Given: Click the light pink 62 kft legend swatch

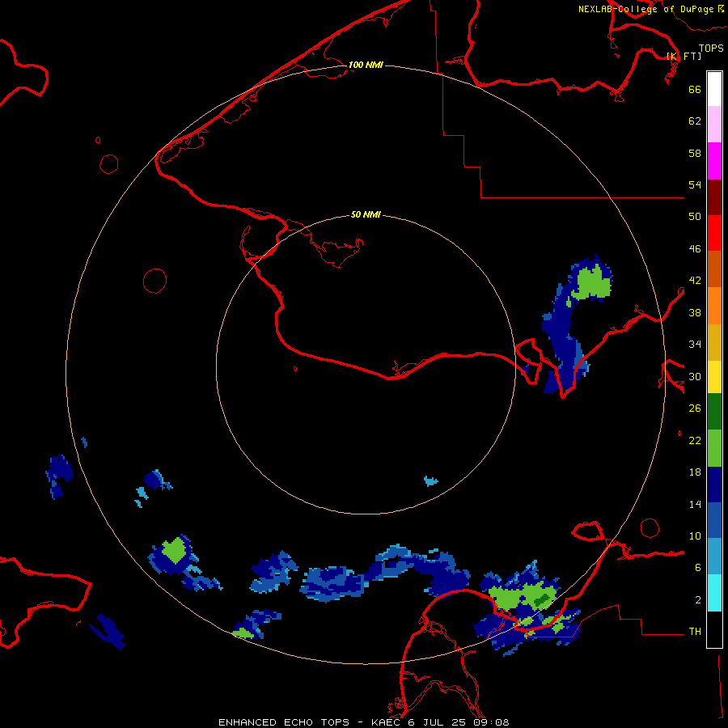Looking at the screenshot, I should click(714, 125).
